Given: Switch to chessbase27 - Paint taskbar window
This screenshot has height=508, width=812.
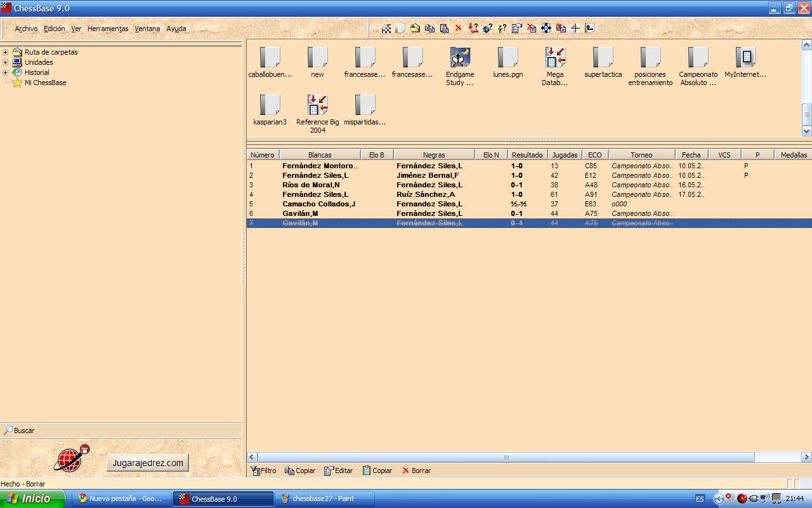Looking at the screenshot, I should [324, 498].
